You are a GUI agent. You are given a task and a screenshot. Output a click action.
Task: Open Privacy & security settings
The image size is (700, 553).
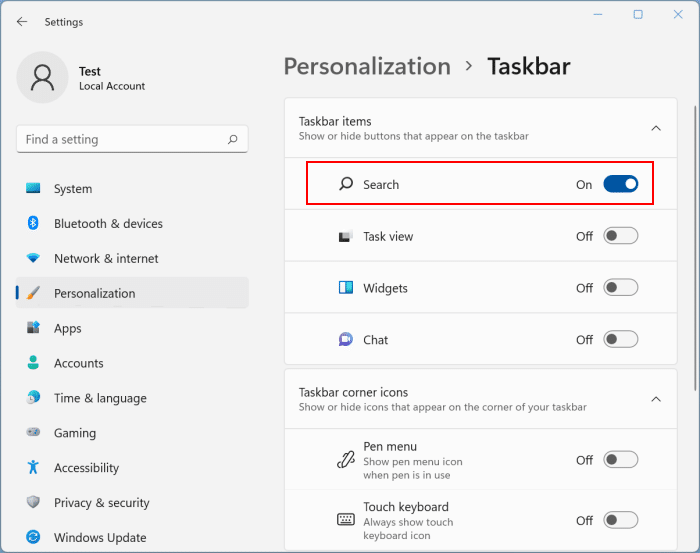(132, 502)
